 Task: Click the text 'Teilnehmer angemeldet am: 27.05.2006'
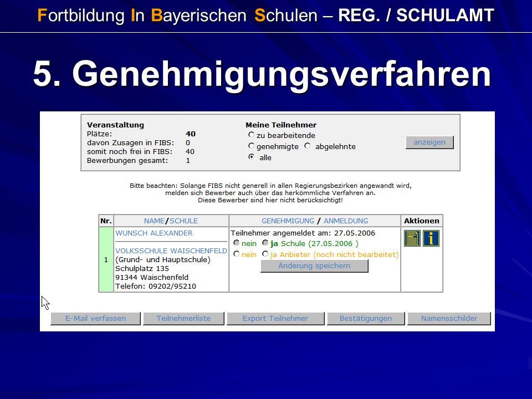303,233
